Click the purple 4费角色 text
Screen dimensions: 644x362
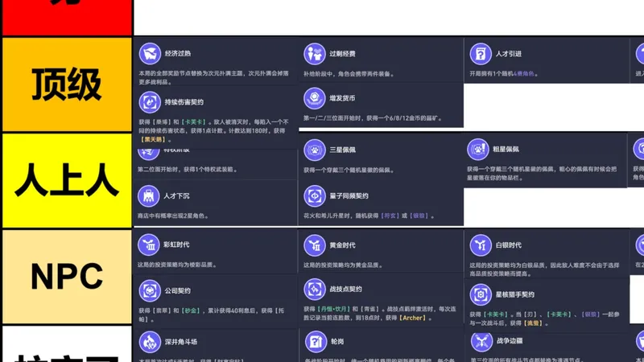pyautogui.click(x=524, y=74)
